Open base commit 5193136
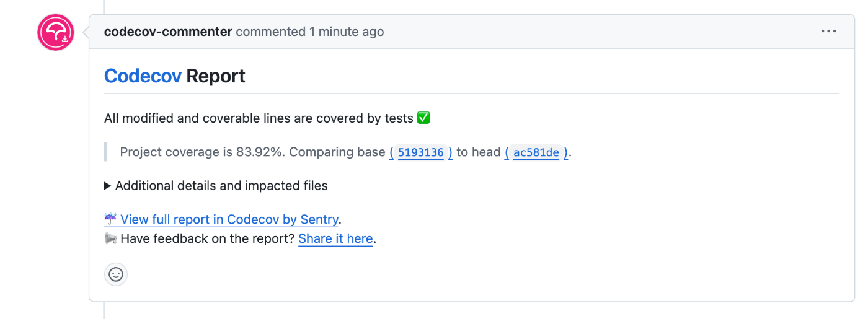 point(421,152)
